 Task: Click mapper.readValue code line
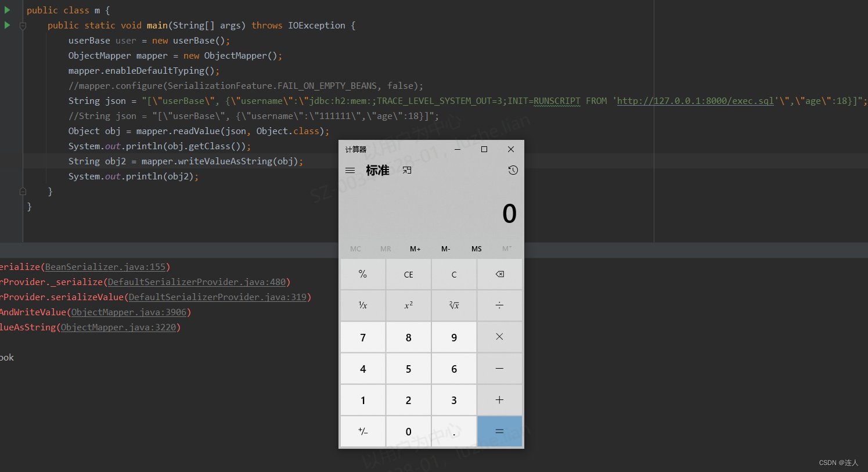tap(199, 131)
